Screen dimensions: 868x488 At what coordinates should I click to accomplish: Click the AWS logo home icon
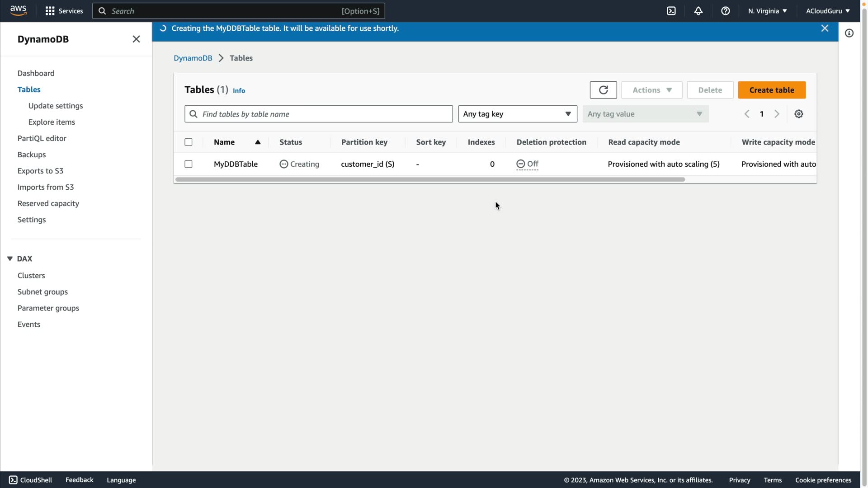pyautogui.click(x=18, y=11)
